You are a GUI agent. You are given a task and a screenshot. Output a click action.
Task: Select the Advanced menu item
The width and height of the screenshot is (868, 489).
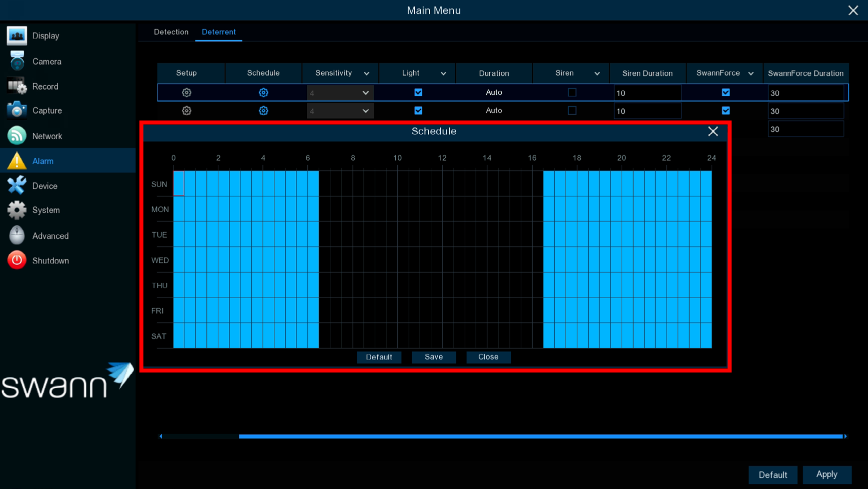click(50, 236)
